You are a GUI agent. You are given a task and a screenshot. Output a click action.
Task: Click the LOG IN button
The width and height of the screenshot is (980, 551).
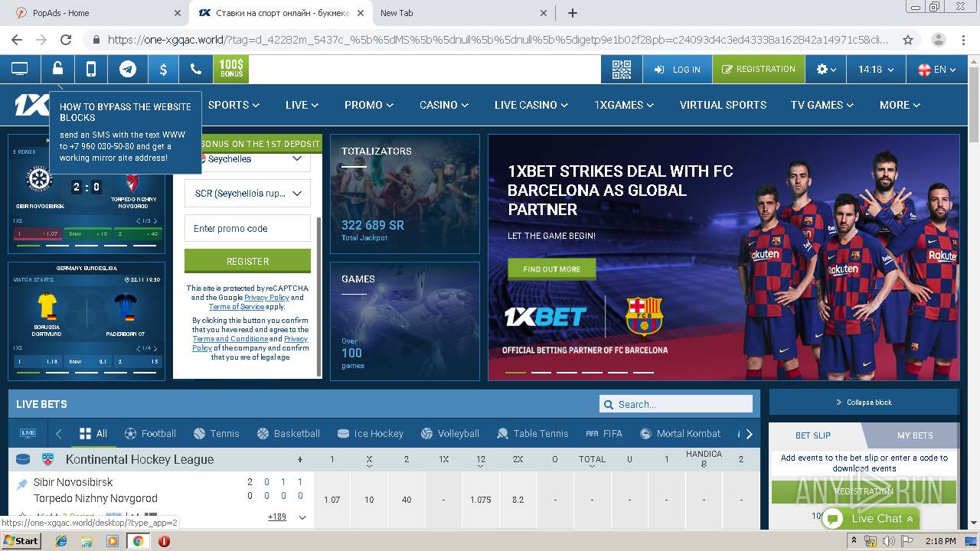click(678, 69)
